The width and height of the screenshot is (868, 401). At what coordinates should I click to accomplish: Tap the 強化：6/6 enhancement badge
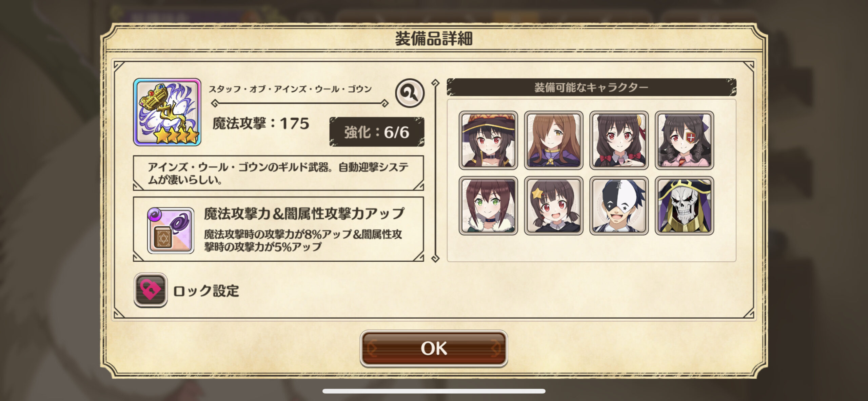coord(377,132)
